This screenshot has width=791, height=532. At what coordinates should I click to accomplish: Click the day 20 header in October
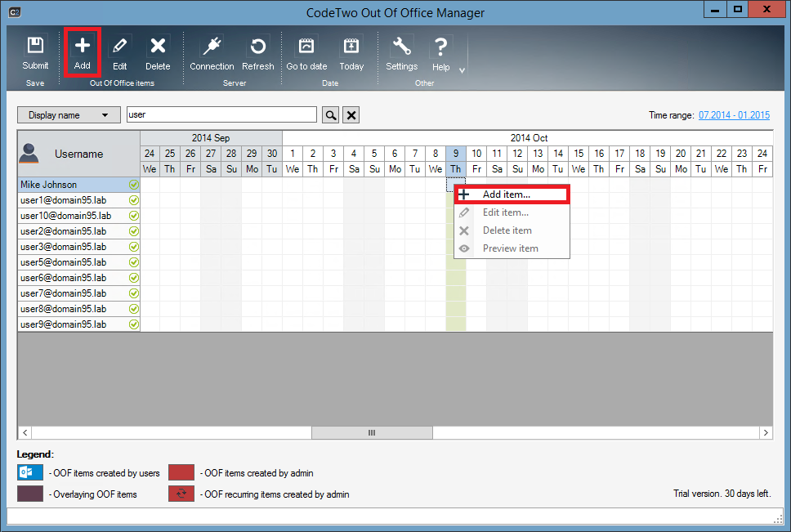[681, 154]
